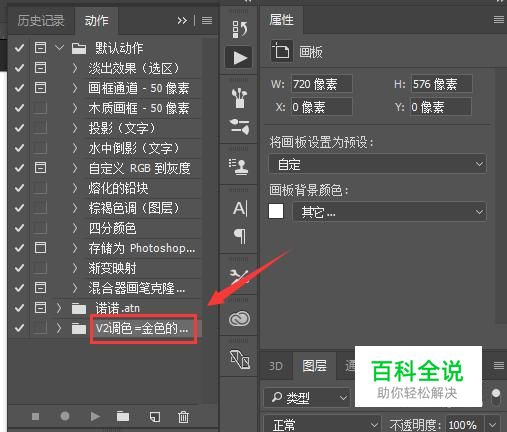This screenshot has height=432, width=507.
Task: Click the Begin recording button
Action: [x=65, y=416]
